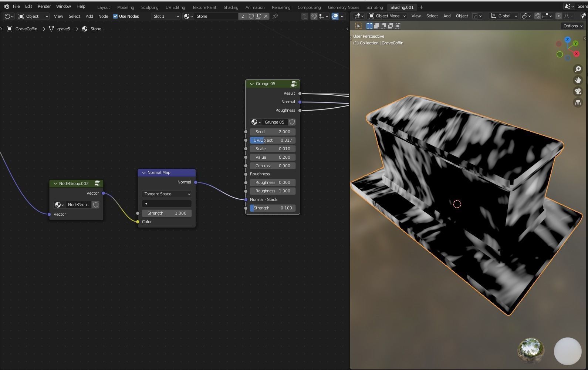Adjust the Normal Map Strength slider
Viewport: 588px width, 370px height.
(x=166, y=213)
